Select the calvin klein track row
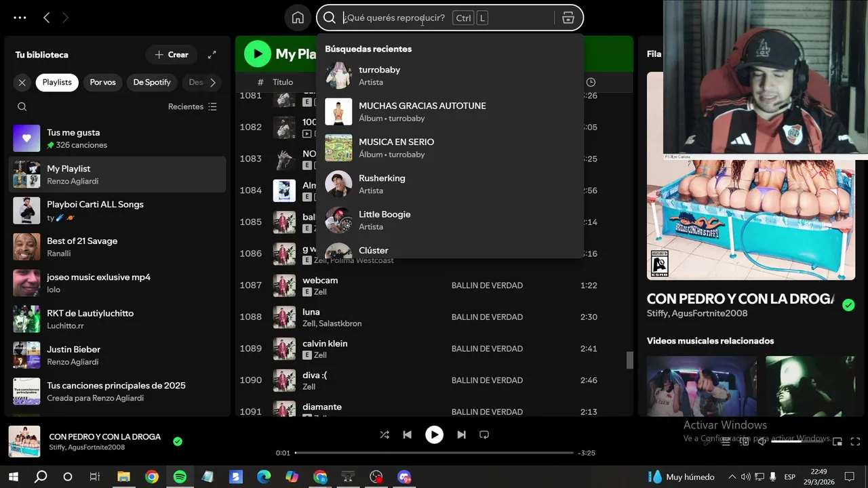This screenshot has width=868, height=488. click(x=434, y=348)
